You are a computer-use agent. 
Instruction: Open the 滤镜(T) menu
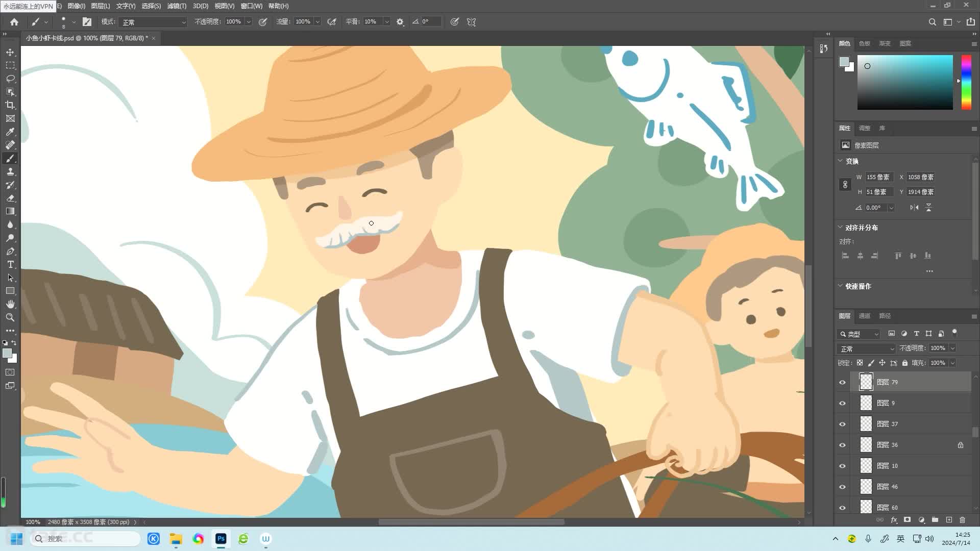tap(177, 6)
